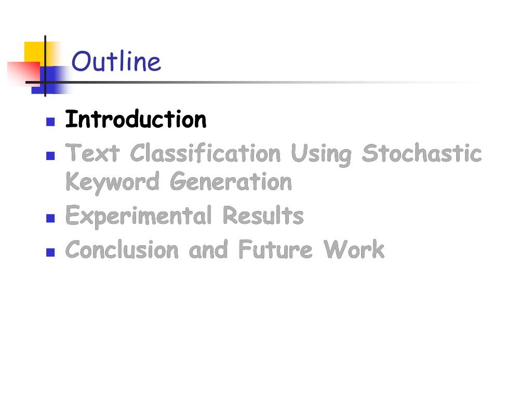The image size is (532, 399).
Task: Click the word "Work" in last item
Action: [354, 249]
